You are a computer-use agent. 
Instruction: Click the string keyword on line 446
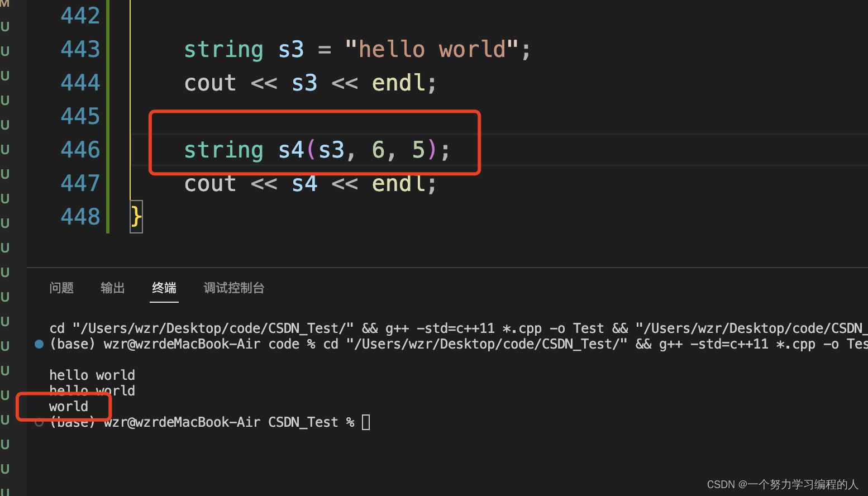tap(223, 150)
